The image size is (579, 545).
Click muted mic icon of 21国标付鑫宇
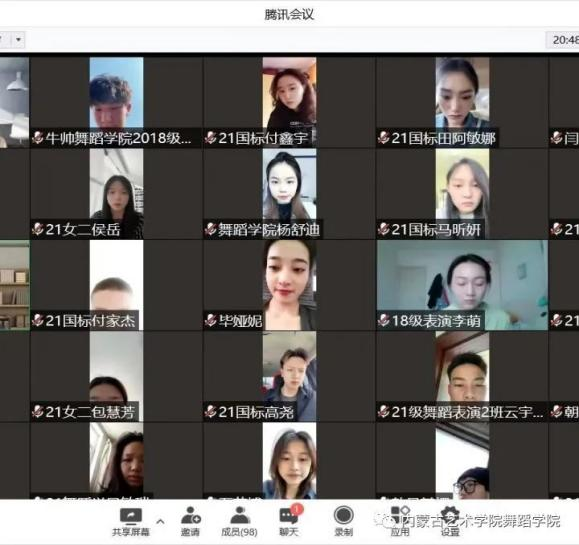(210, 138)
